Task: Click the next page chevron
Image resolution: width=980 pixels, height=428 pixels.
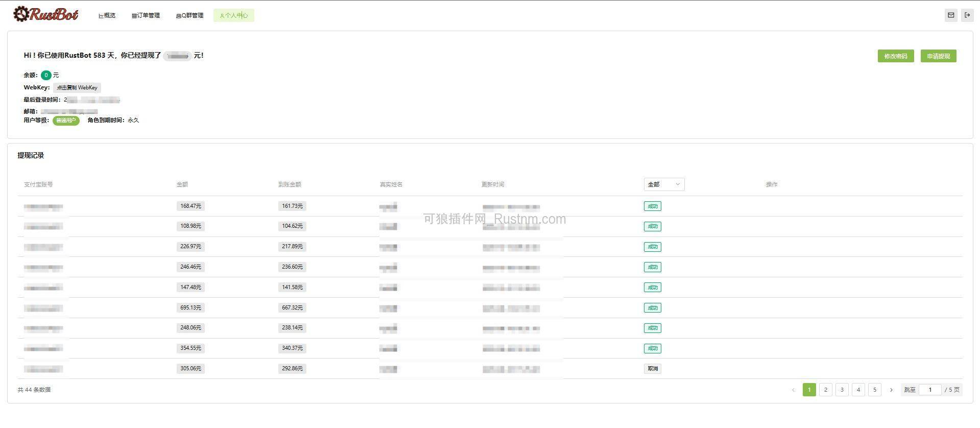Action: point(891,390)
